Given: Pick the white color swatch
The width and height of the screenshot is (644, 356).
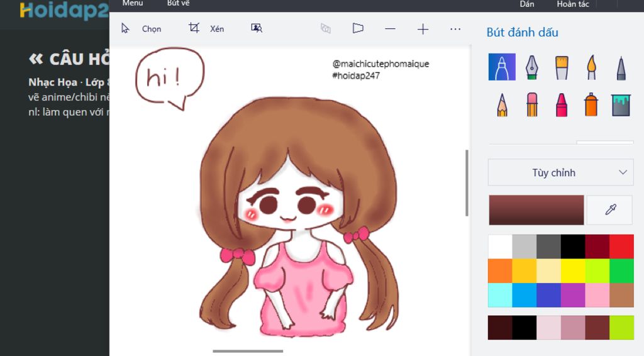Looking at the screenshot, I should point(500,247).
